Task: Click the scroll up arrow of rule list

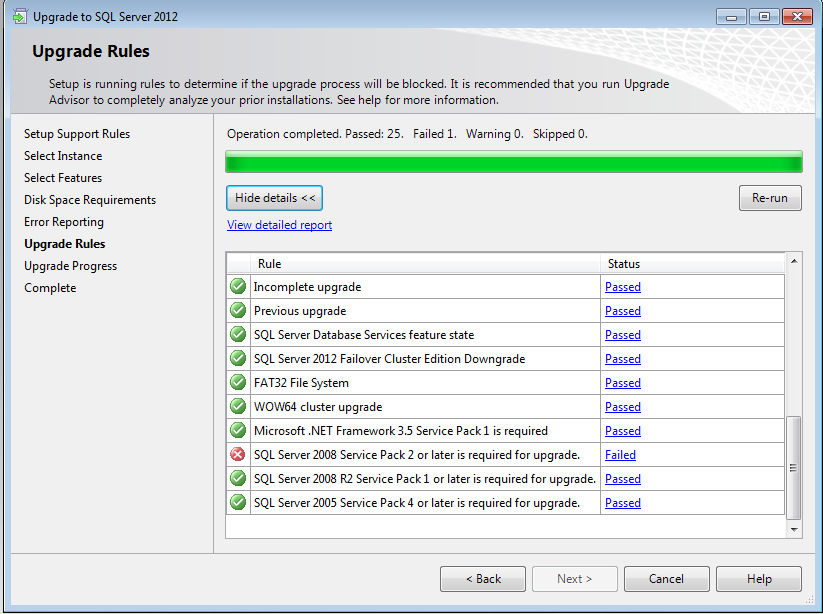Action: [794, 261]
